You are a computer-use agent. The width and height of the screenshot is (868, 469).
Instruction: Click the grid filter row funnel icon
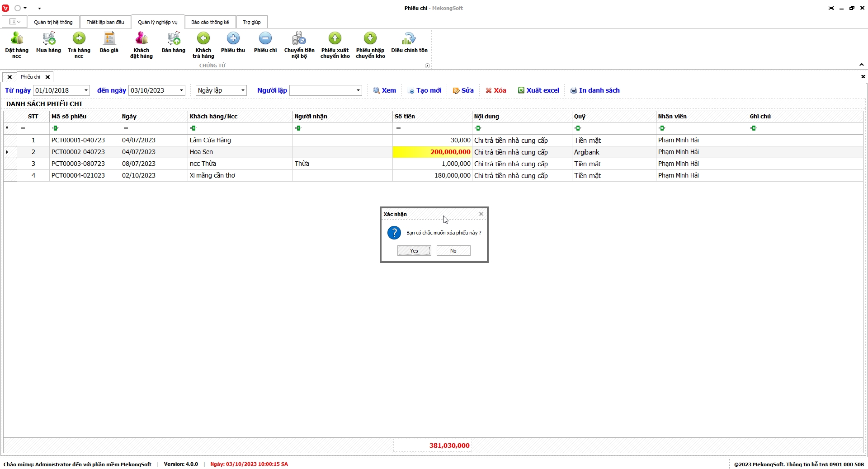(7, 128)
